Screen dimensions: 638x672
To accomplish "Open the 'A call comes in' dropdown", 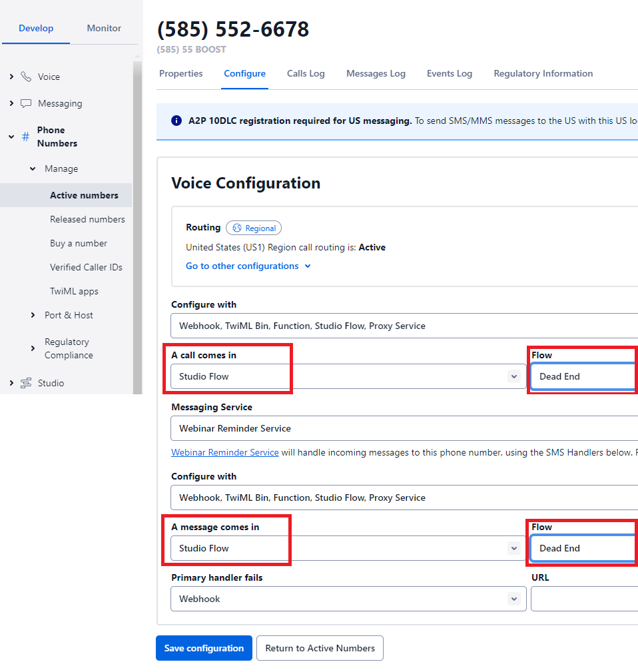I will point(348,376).
